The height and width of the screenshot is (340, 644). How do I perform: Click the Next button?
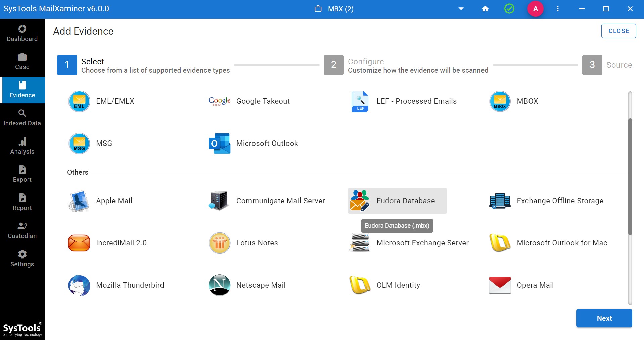(604, 318)
